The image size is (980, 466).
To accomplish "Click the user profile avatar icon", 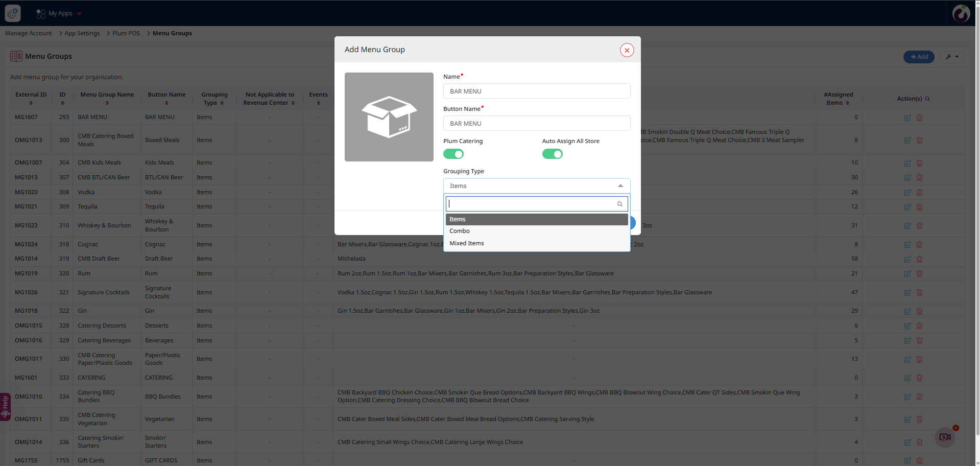I will 961,13.
